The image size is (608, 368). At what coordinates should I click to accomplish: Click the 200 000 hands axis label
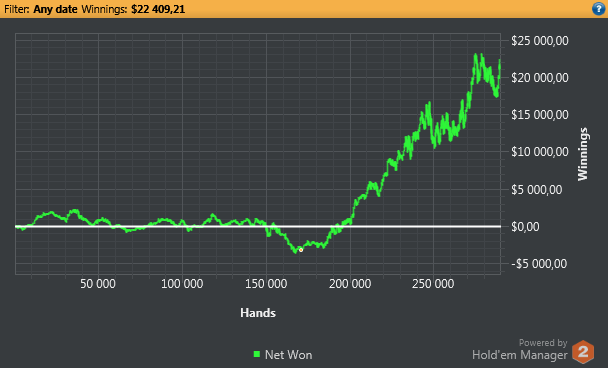point(350,284)
